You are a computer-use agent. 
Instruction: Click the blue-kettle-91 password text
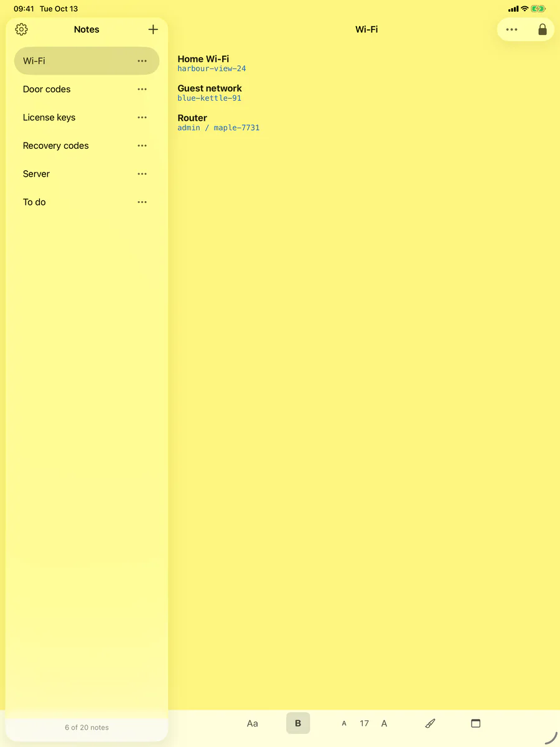coord(209,98)
